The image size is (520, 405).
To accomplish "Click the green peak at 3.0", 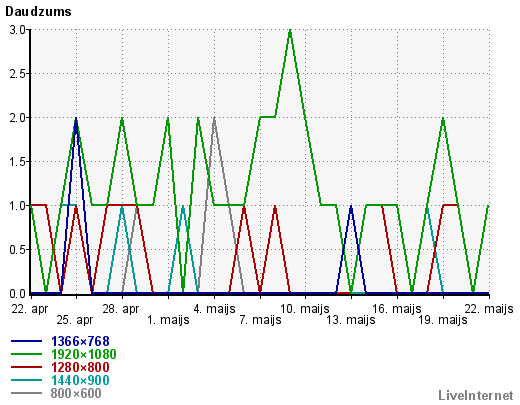I will tap(290, 30).
